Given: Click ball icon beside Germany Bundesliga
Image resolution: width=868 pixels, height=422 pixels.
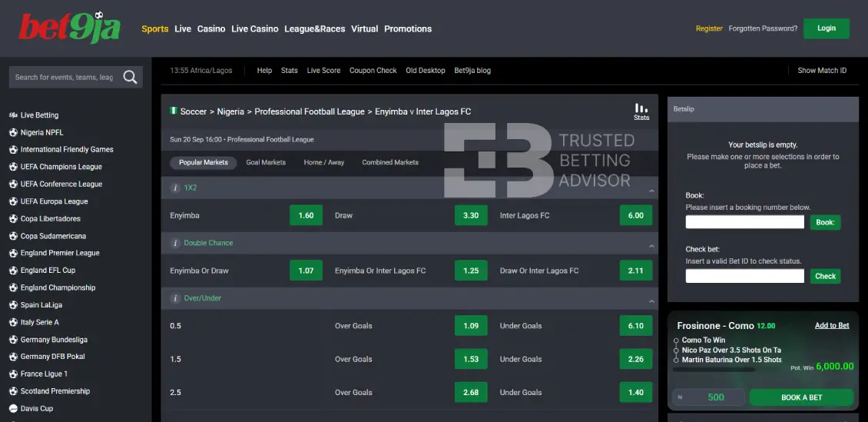Looking at the screenshot, I should pos(13,340).
